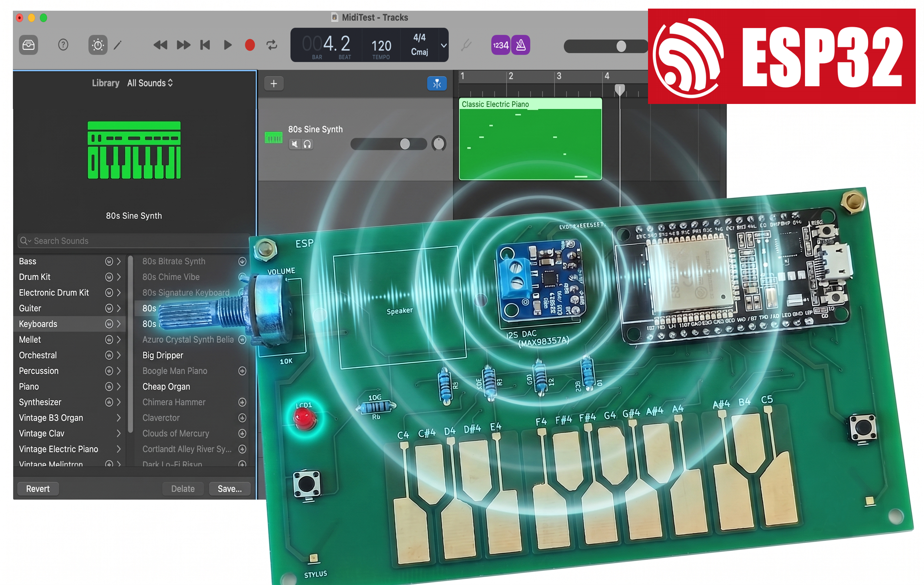Toggle the Smart Controls dial button
The width and height of the screenshot is (924, 585).
(98, 45)
